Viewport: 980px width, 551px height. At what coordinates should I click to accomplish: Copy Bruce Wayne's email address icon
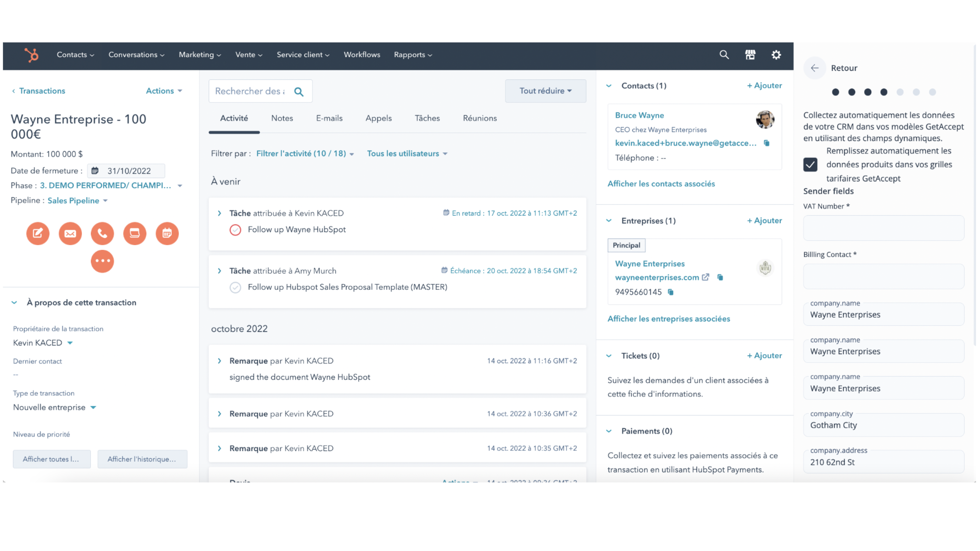point(766,143)
